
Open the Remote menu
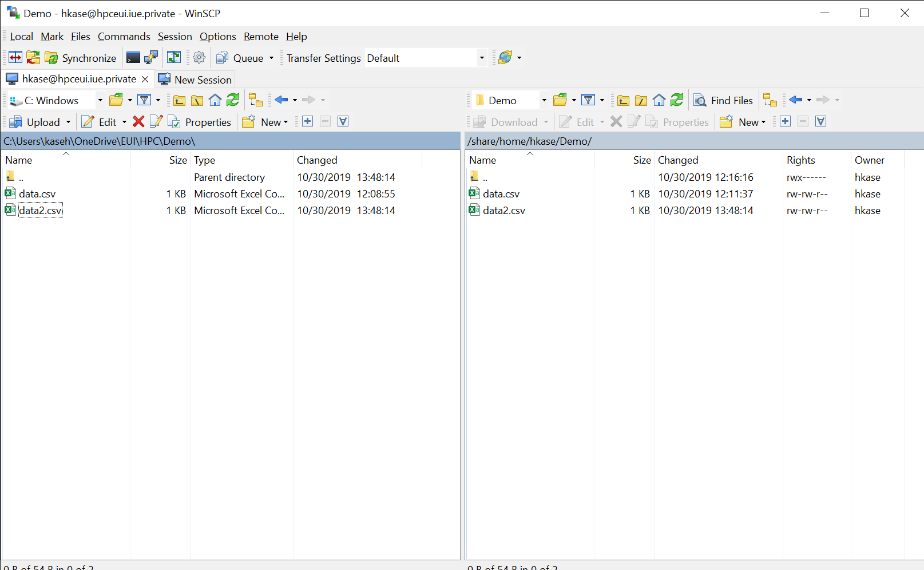[x=261, y=37]
